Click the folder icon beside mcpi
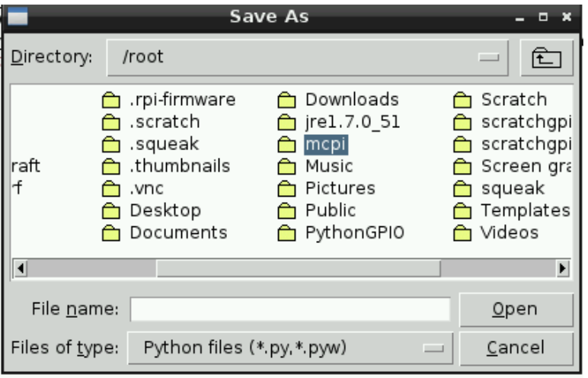The image size is (588, 378). [x=287, y=145]
